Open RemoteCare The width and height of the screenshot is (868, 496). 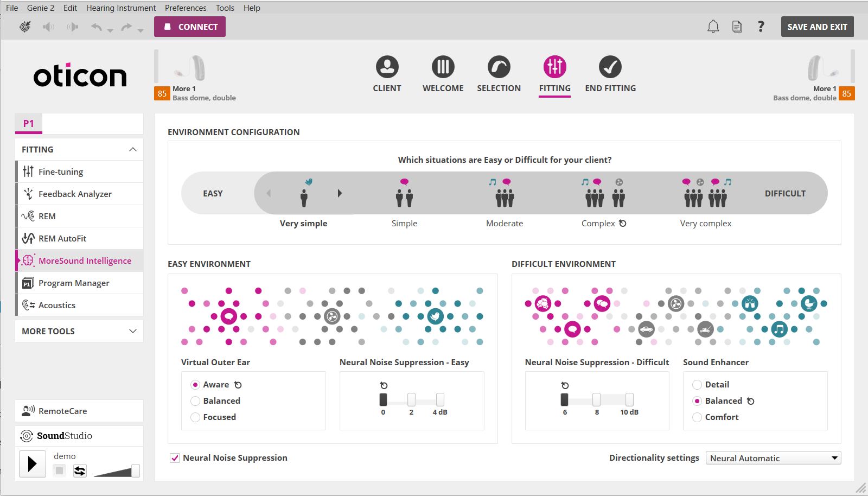pyautogui.click(x=79, y=411)
